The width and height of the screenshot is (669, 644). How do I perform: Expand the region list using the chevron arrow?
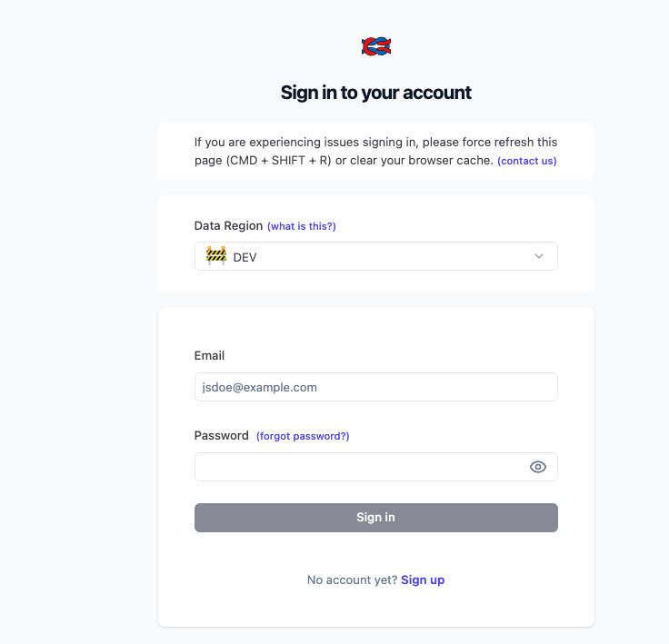(x=539, y=256)
